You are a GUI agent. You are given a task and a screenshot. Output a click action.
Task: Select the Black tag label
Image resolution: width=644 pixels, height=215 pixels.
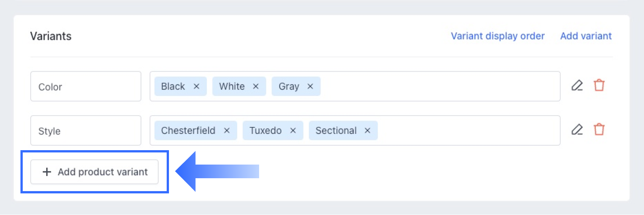pyautogui.click(x=173, y=86)
